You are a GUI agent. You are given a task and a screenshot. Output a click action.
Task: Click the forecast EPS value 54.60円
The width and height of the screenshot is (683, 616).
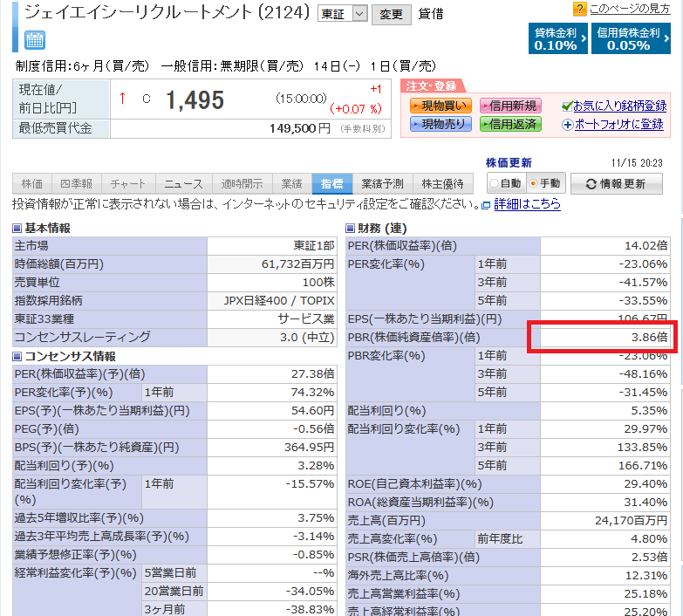pyautogui.click(x=313, y=410)
